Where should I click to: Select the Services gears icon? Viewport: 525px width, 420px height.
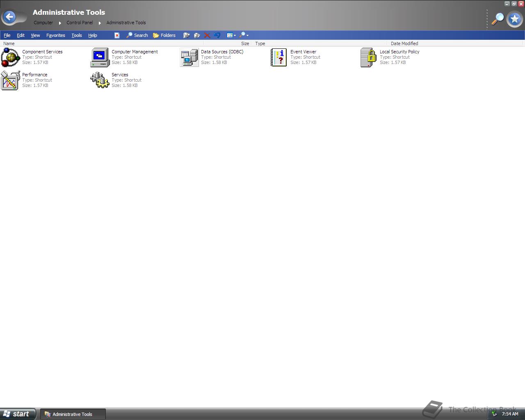tap(100, 80)
